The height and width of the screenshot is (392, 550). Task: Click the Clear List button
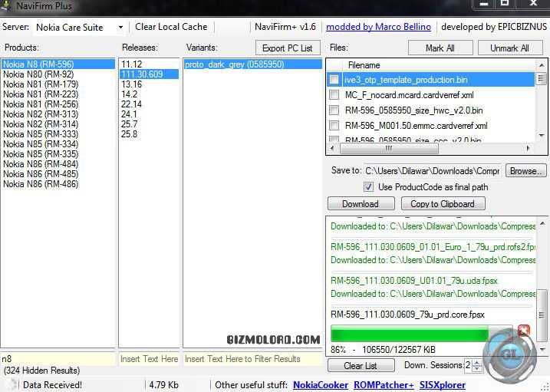pyautogui.click(x=361, y=365)
